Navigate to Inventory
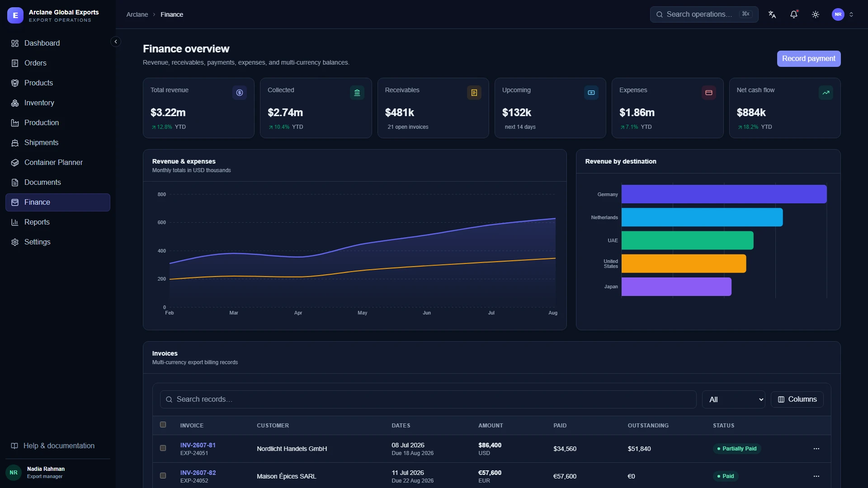Image resolution: width=868 pixels, height=488 pixels. (58, 103)
